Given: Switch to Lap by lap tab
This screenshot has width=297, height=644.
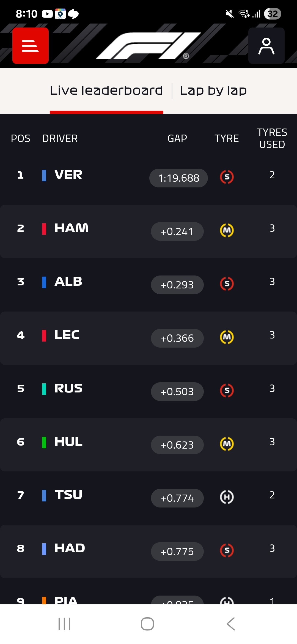Looking at the screenshot, I should tap(213, 91).
